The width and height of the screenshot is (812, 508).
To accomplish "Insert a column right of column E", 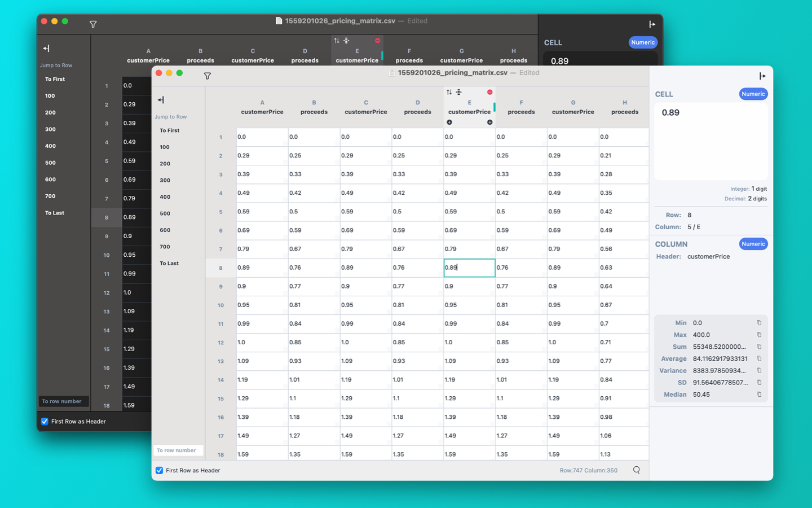I will click(489, 122).
